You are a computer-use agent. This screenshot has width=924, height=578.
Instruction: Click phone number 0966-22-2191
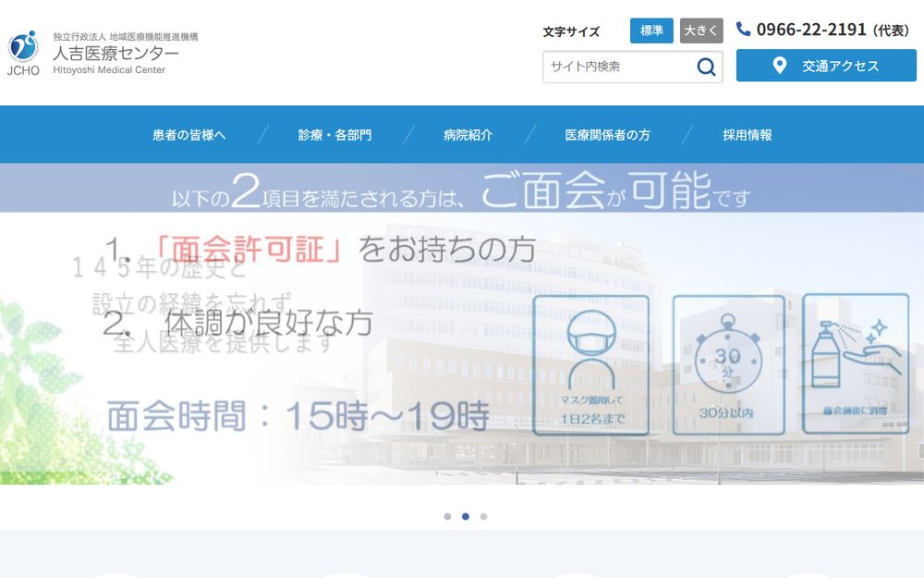811,30
